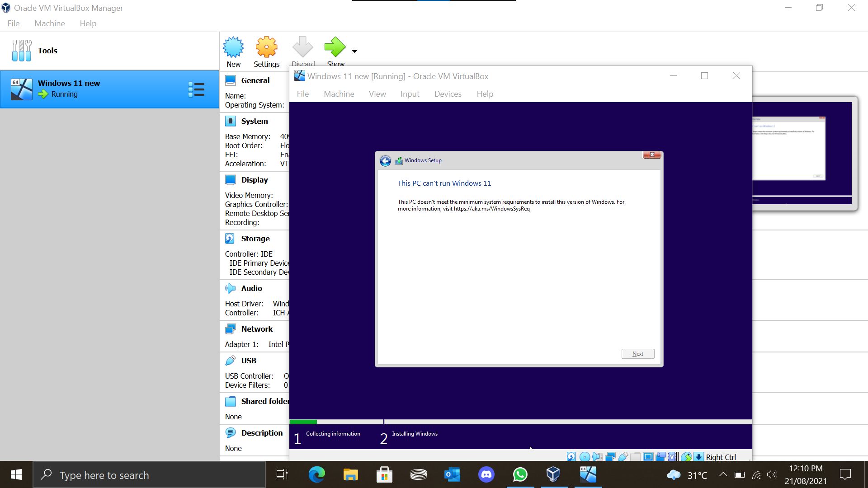Click the New virtual machine toolbar icon
The height and width of the screenshot is (488, 868).
[233, 47]
